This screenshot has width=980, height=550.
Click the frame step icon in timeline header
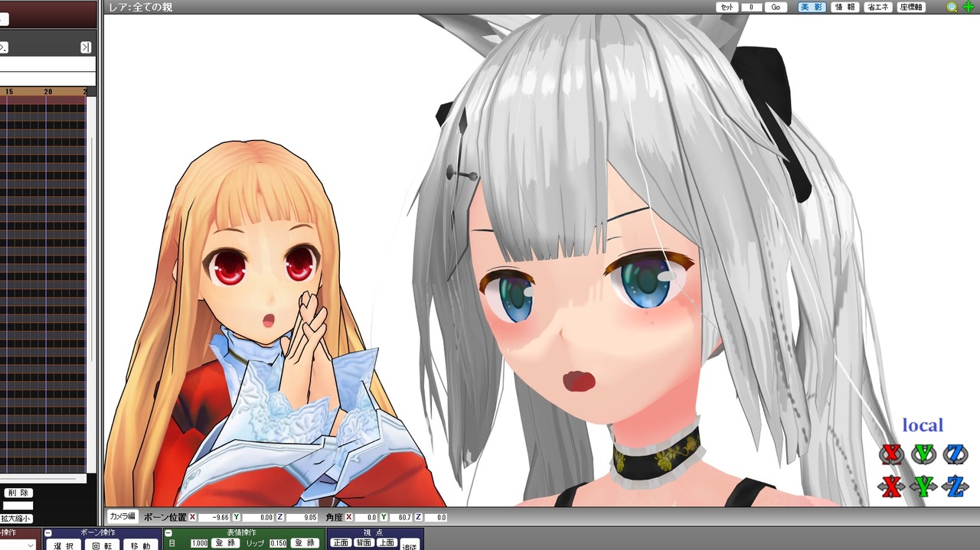(4, 48)
